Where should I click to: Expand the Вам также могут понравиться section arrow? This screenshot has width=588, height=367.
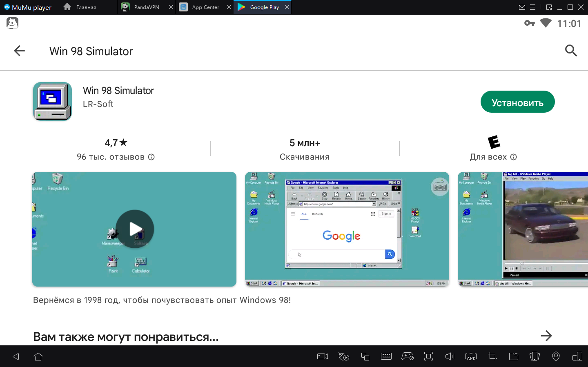point(546,336)
